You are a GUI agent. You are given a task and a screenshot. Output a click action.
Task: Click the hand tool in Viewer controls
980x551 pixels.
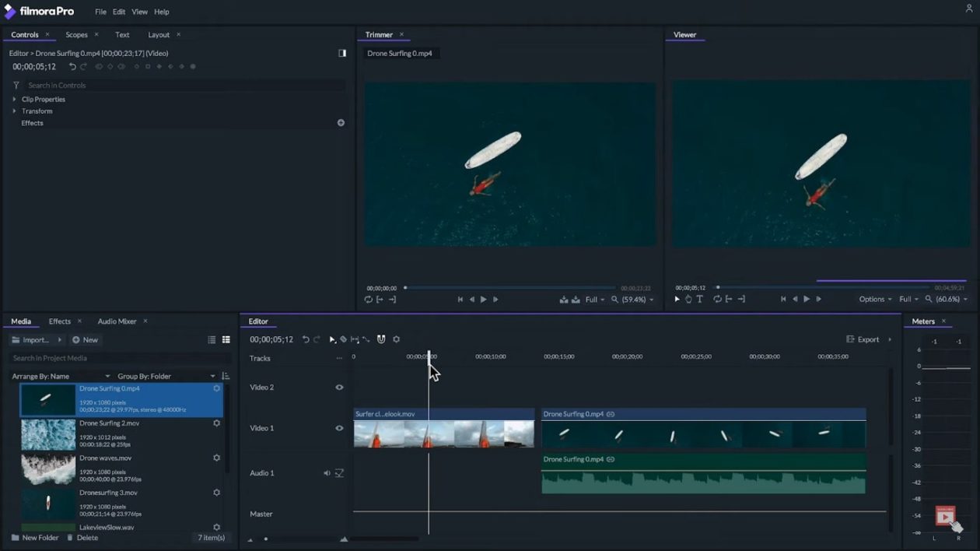coord(688,299)
